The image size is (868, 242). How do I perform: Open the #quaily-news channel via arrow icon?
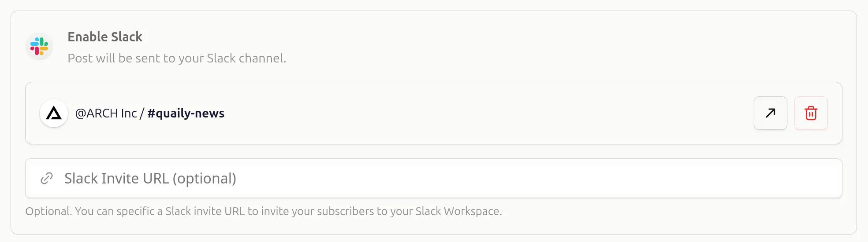pyautogui.click(x=770, y=113)
